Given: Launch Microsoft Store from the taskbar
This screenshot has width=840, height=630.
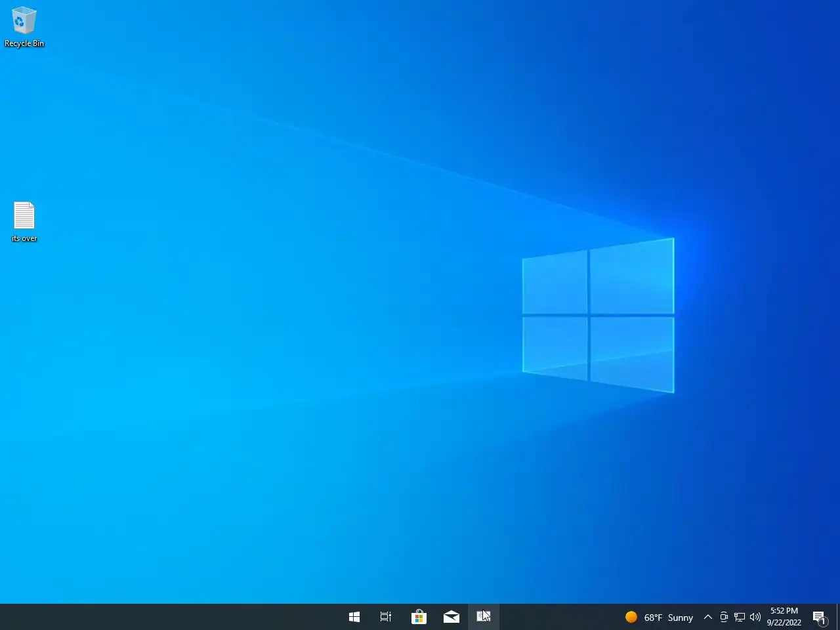Looking at the screenshot, I should [419, 617].
